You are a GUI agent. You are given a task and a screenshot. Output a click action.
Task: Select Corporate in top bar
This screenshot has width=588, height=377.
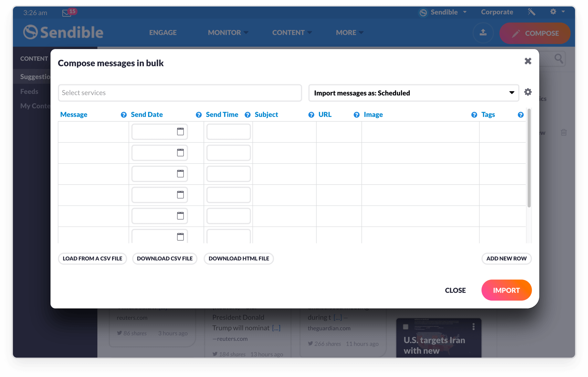click(x=497, y=12)
